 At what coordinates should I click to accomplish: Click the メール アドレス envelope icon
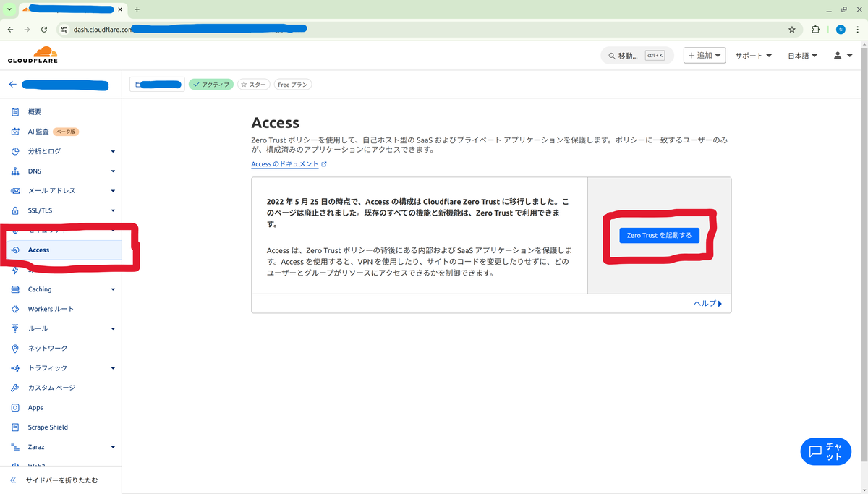(x=15, y=191)
